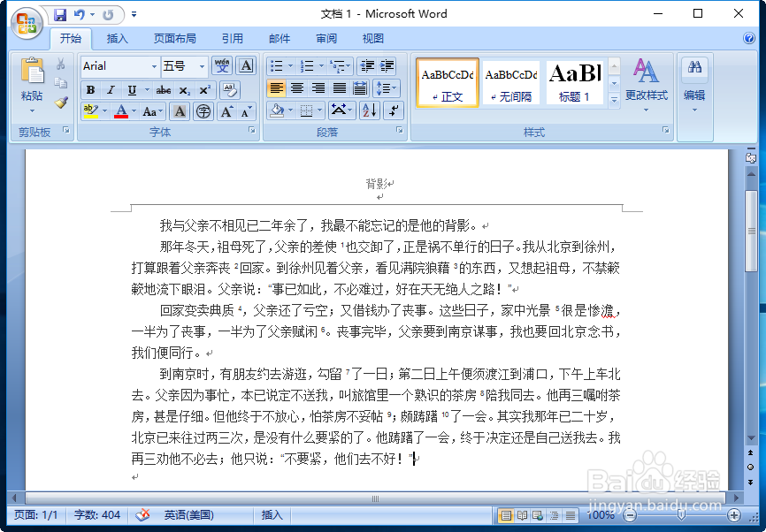
Task: Click the 更改样式 button
Action: click(647, 84)
